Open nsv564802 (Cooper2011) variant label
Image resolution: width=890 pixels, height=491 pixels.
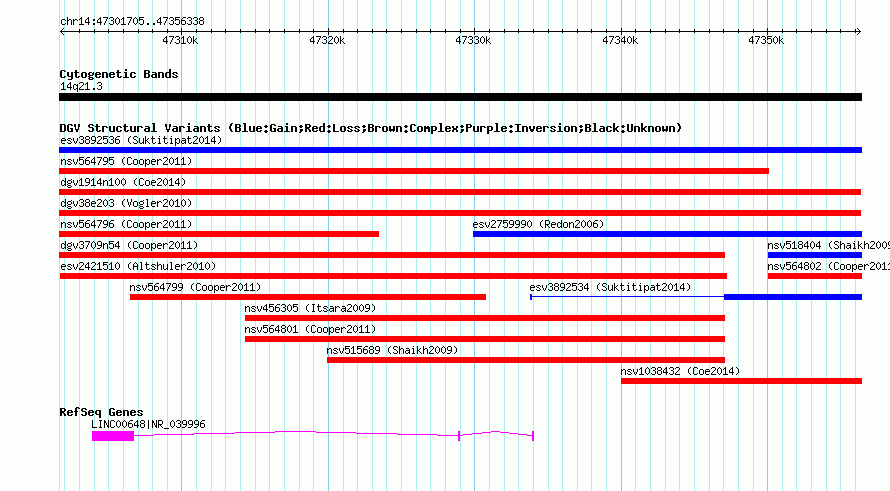point(828,266)
